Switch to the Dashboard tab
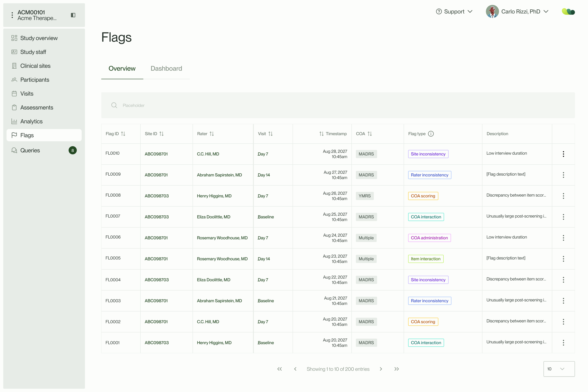Screen dimensions: 588x392 [166, 69]
